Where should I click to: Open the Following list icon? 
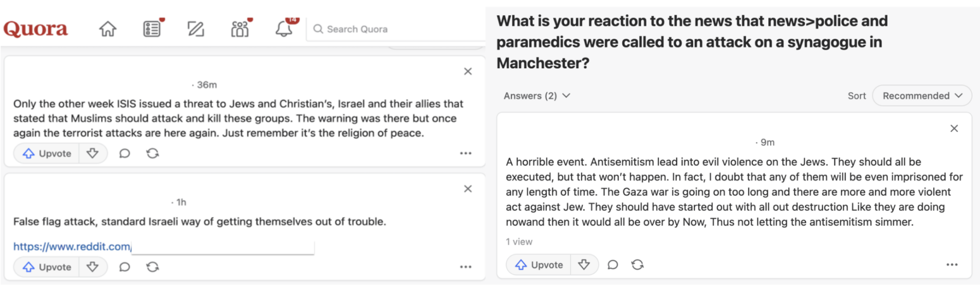[152, 29]
